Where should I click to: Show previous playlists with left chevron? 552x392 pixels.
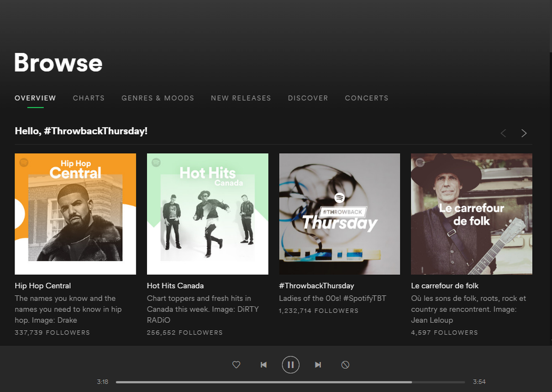coord(503,133)
